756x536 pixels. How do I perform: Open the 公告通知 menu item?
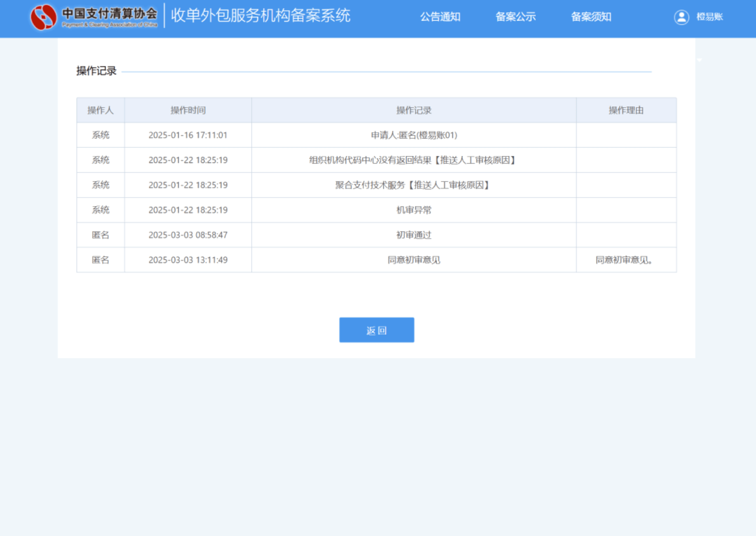pyautogui.click(x=440, y=17)
